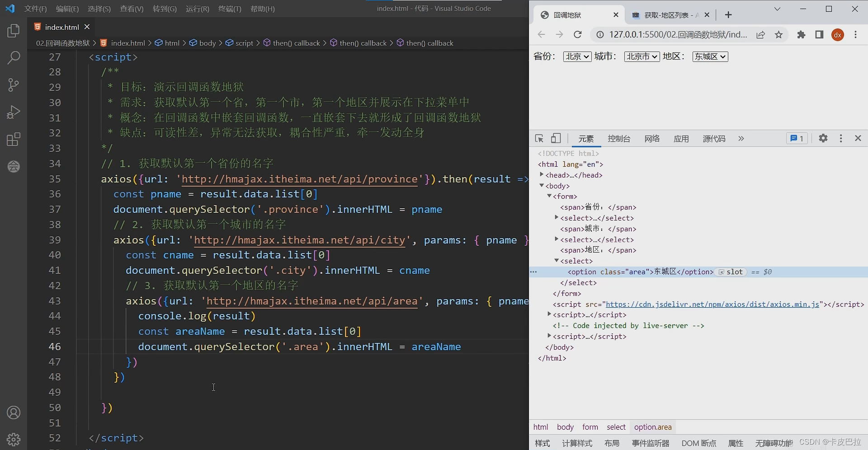Open the Manage gear in VS Code
Screen dimensions: 868x450
point(14,439)
